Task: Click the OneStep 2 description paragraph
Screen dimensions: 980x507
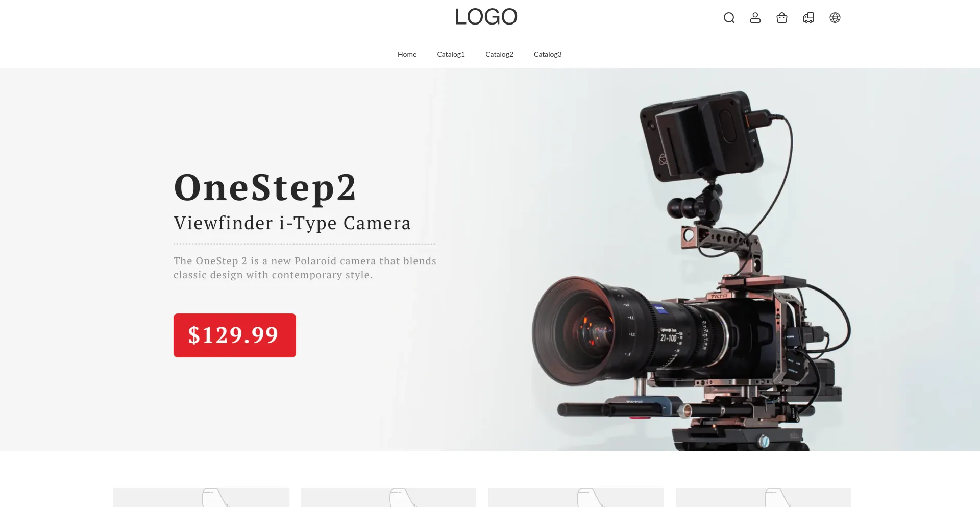Action: pos(305,268)
